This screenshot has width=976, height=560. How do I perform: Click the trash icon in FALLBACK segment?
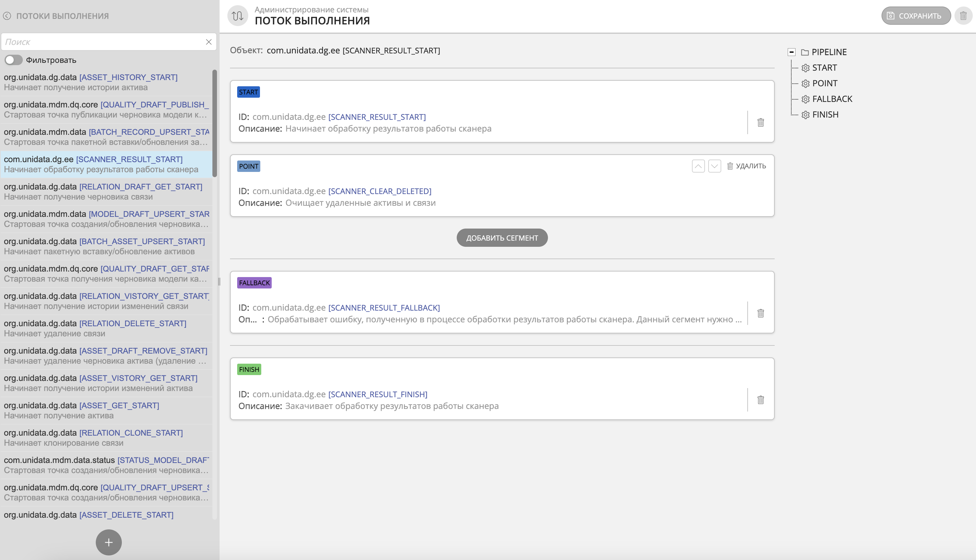coord(760,314)
